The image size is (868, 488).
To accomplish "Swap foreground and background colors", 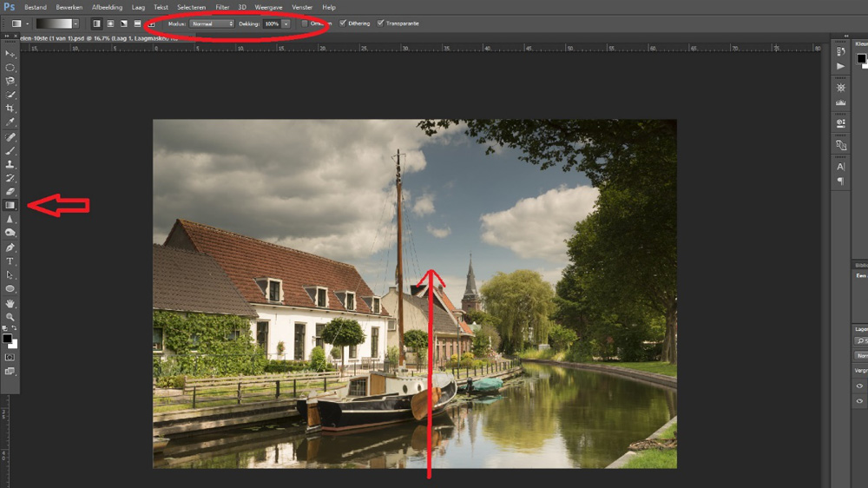I will (x=15, y=328).
